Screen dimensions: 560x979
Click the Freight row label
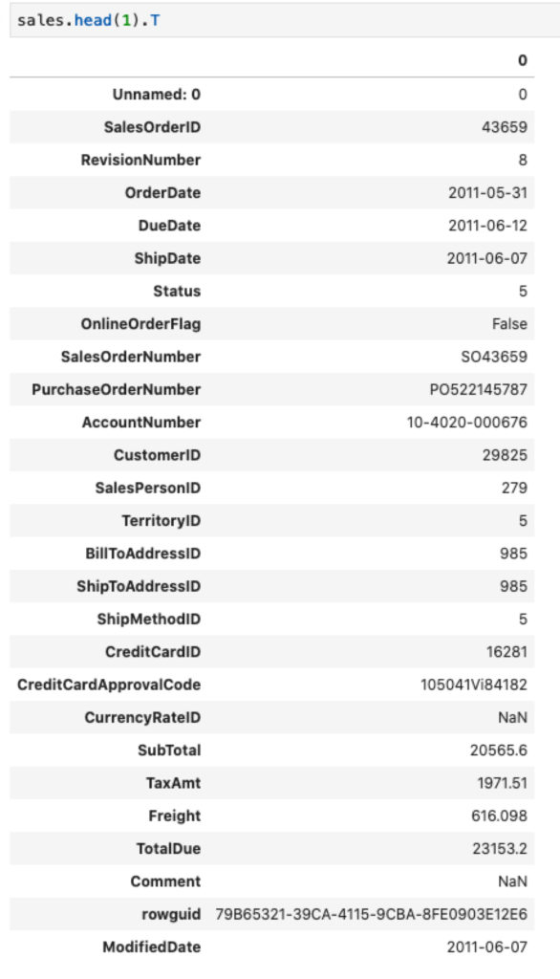pos(175,816)
